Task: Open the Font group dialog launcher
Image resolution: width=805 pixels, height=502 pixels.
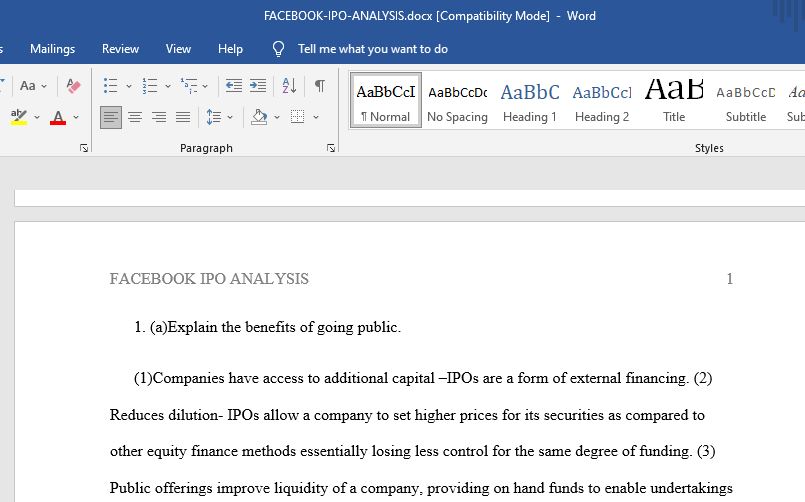Action: (84, 148)
